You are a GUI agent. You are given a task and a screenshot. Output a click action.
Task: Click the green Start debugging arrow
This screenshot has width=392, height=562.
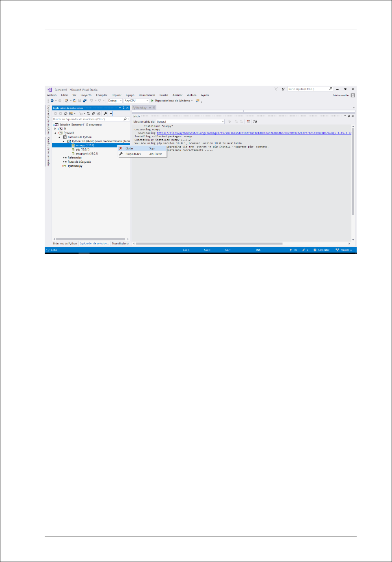pyautogui.click(x=152, y=101)
